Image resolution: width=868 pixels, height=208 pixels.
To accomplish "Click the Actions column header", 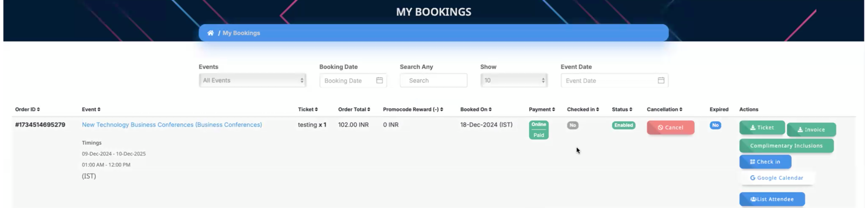I will pos(748,109).
